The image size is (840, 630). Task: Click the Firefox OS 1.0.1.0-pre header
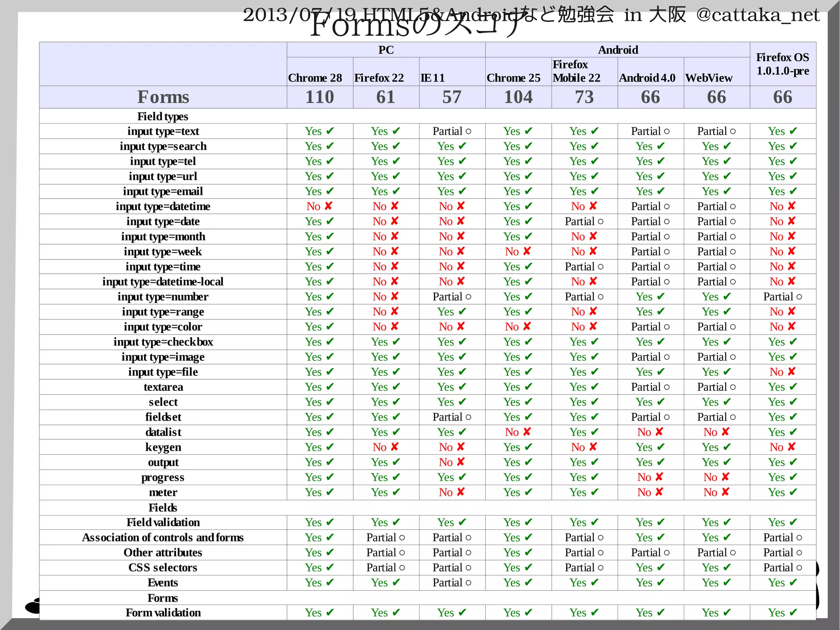pyautogui.click(x=782, y=64)
